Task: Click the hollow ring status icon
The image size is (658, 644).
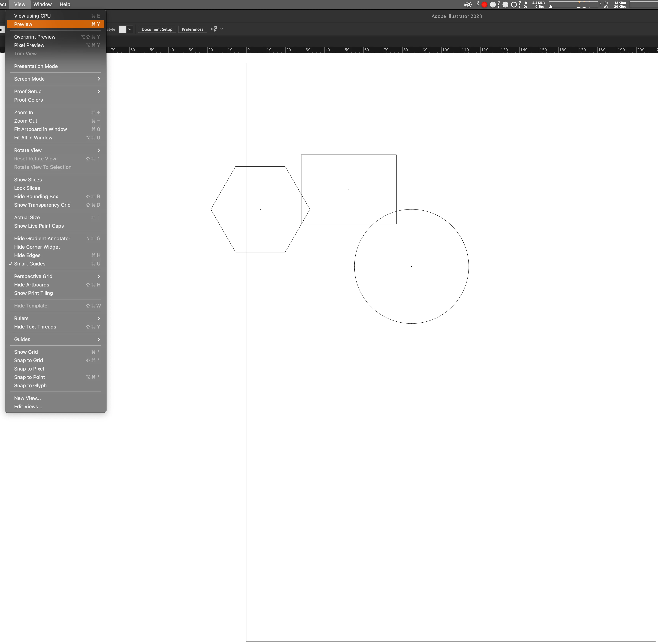Action: (513, 4)
